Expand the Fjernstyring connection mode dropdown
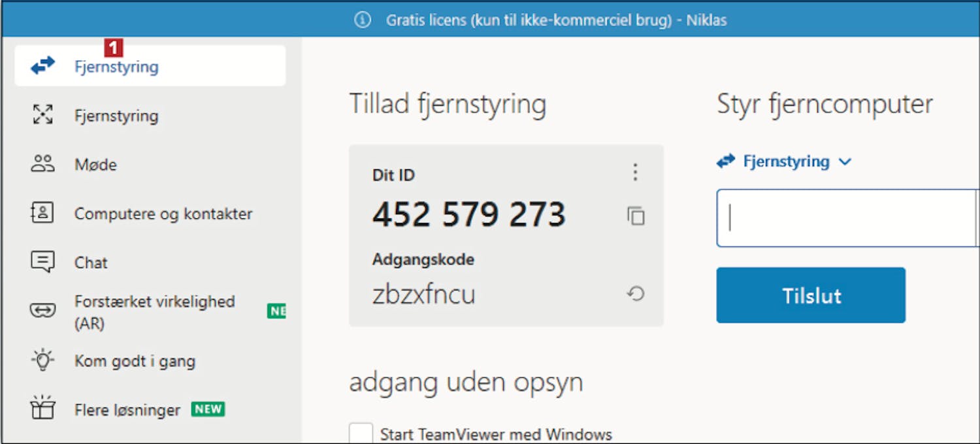The height and width of the screenshot is (444, 980). (786, 162)
